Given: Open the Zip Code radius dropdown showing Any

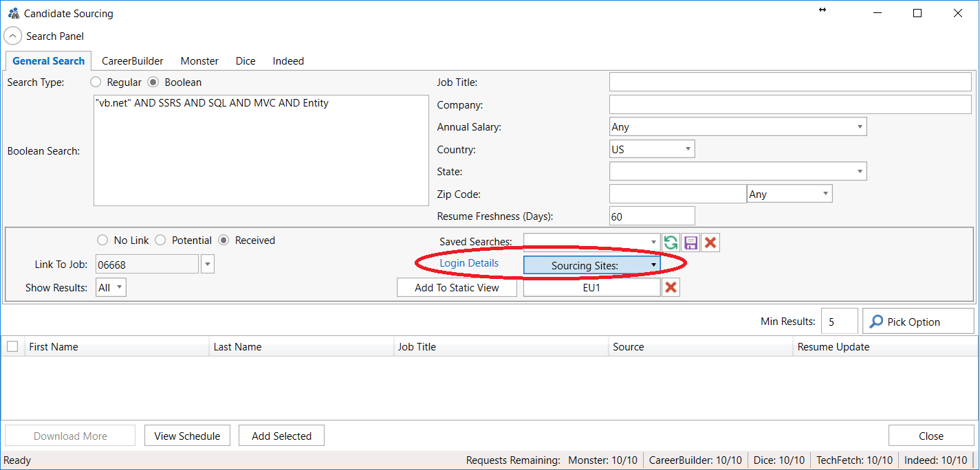Looking at the screenshot, I should click(x=790, y=194).
